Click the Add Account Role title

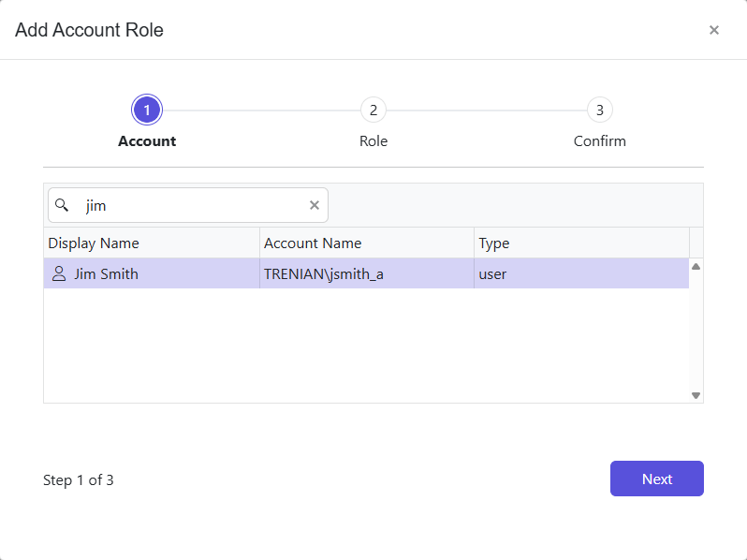pos(89,30)
